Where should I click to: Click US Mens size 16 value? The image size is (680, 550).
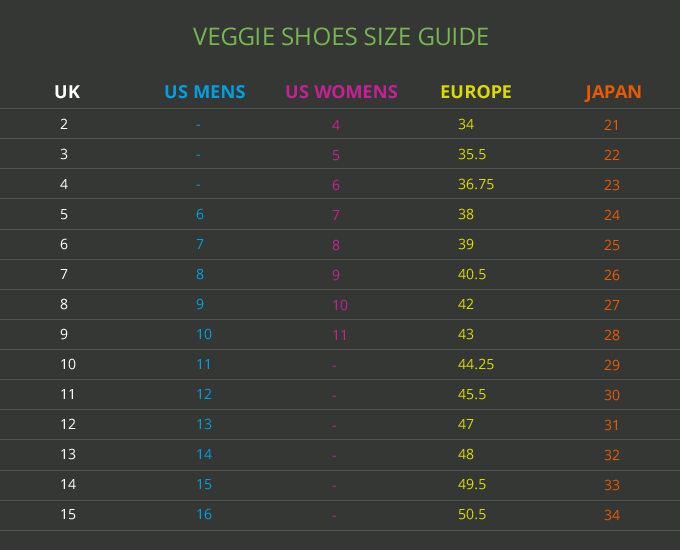[204, 514]
